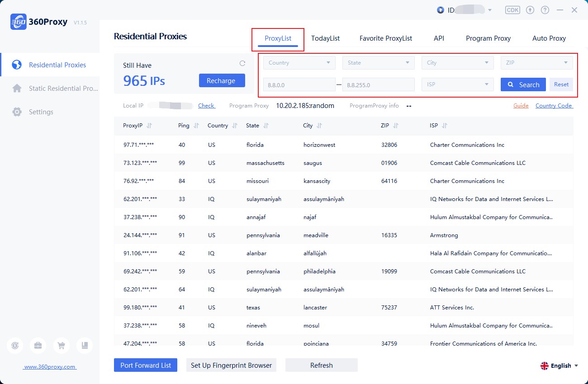Click the UK flag language icon
Screen dimensions: 588x384
[545, 366]
